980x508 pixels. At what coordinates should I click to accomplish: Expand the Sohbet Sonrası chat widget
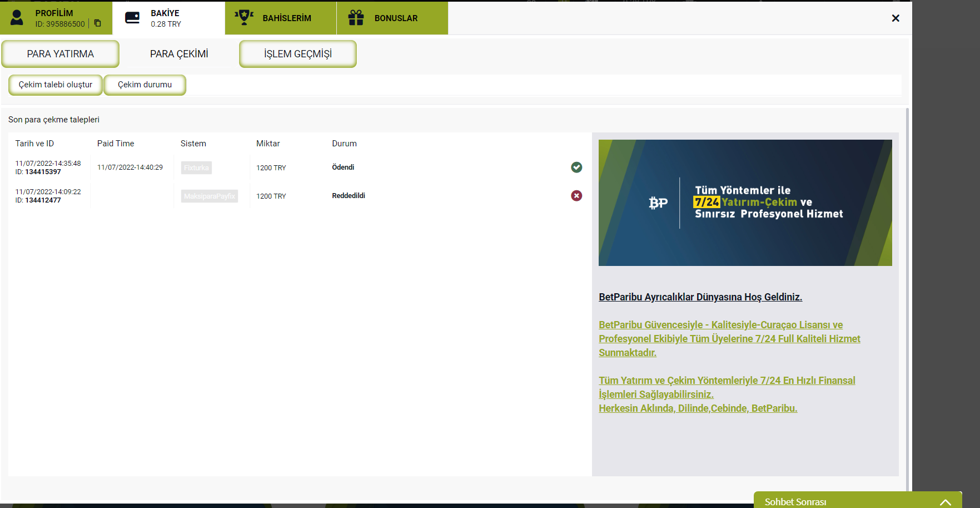pyautogui.click(x=945, y=502)
